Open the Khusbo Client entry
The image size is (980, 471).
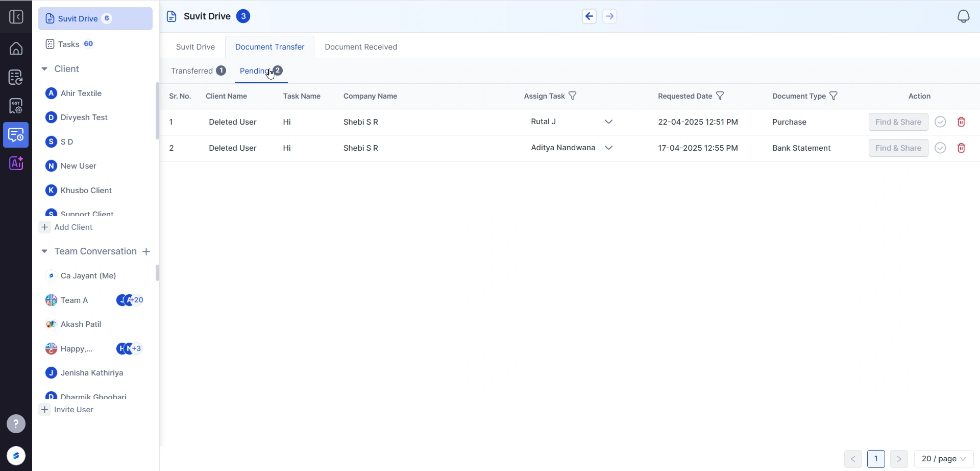86,191
